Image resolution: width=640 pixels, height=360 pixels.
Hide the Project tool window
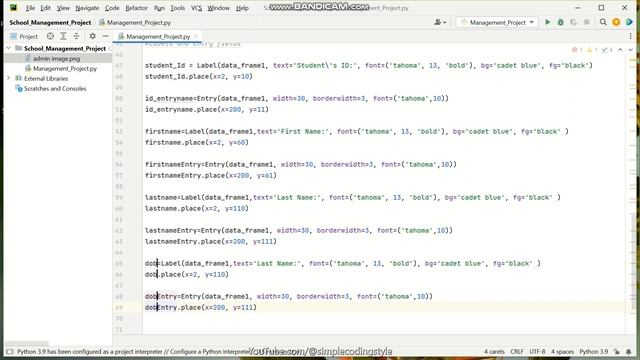tap(105, 36)
